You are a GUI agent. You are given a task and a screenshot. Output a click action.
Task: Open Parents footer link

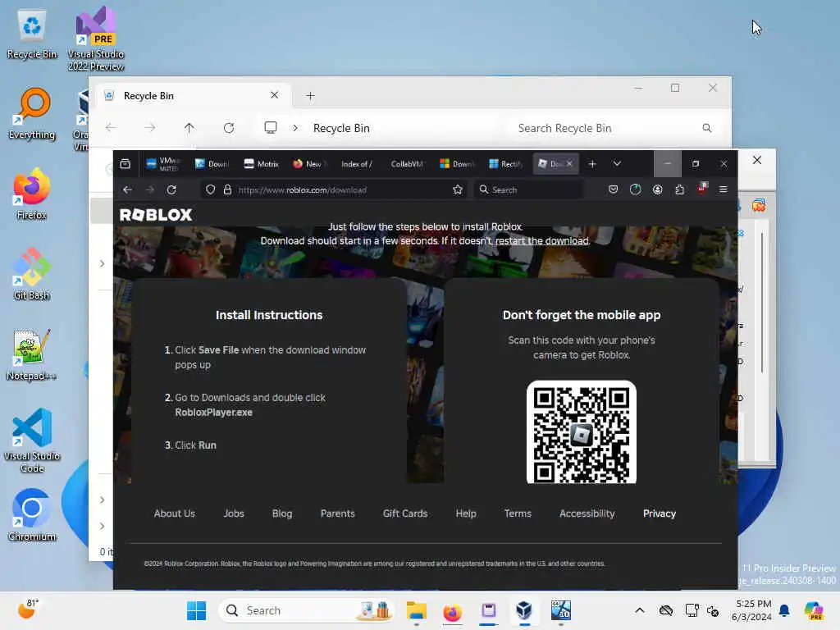(x=337, y=514)
